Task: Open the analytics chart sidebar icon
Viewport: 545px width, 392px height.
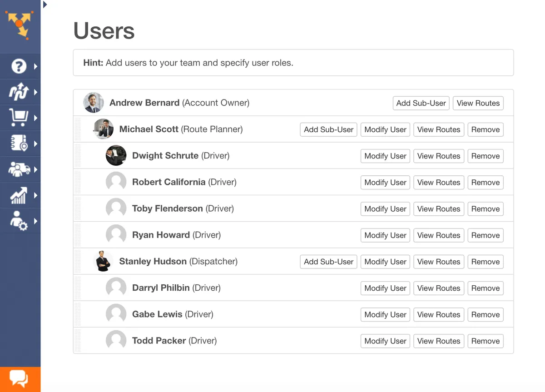Action: click(x=19, y=195)
